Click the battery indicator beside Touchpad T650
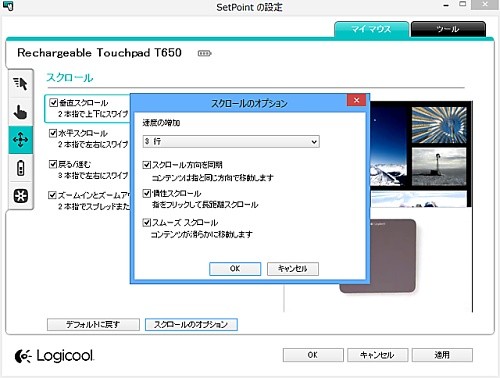The height and width of the screenshot is (378, 500). click(204, 53)
